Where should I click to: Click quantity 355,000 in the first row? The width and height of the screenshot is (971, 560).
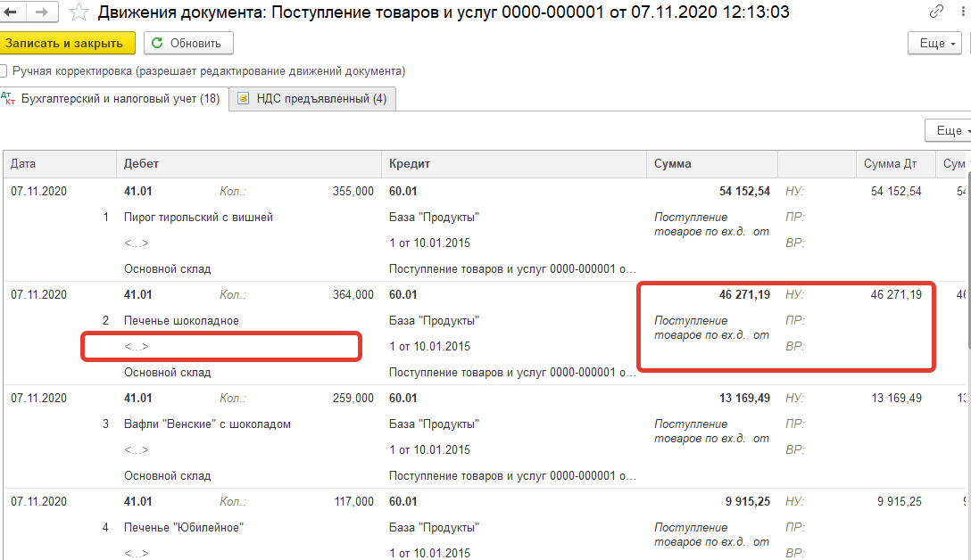tap(353, 191)
